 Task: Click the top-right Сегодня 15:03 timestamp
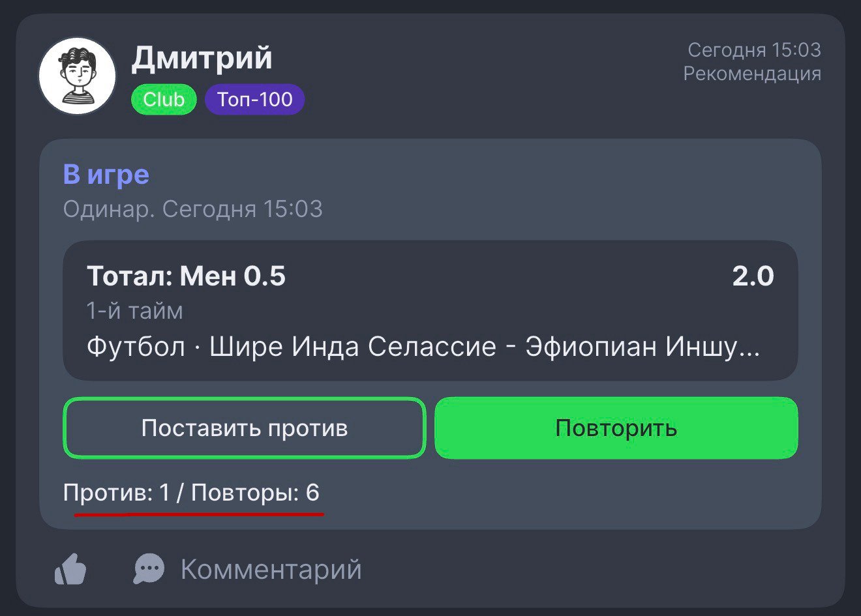click(x=754, y=50)
